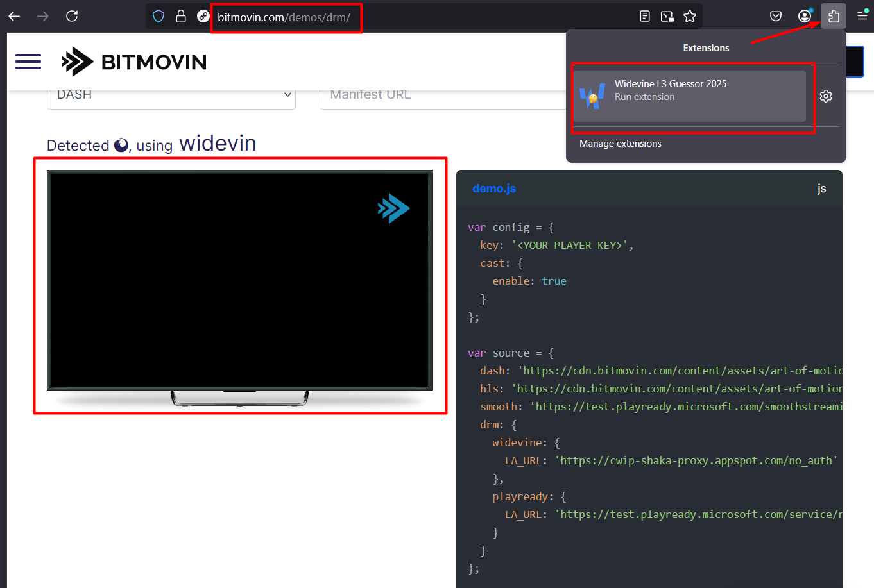Open the Firefox account icon

(x=805, y=16)
